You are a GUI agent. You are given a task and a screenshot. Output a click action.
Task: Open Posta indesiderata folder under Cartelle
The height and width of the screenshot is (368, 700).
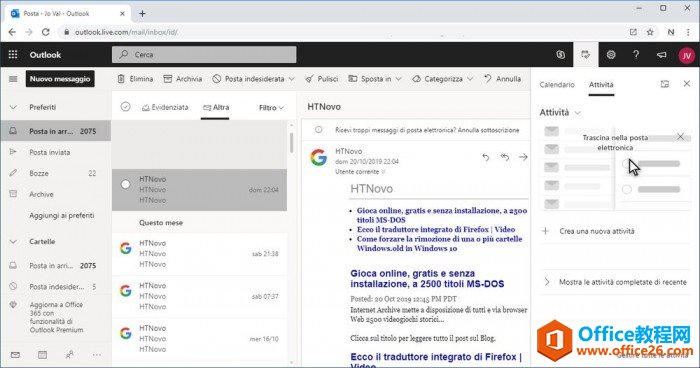pos(56,286)
